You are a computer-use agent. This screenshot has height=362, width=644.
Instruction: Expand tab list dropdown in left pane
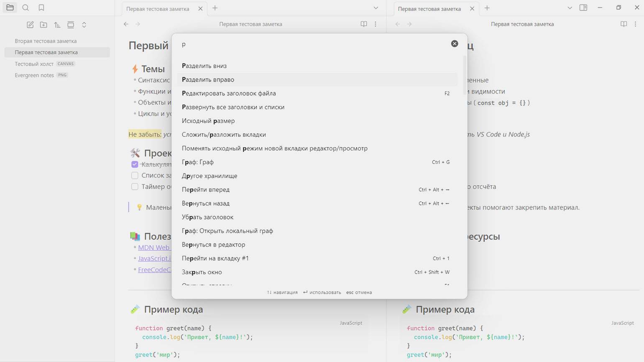(x=376, y=8)
